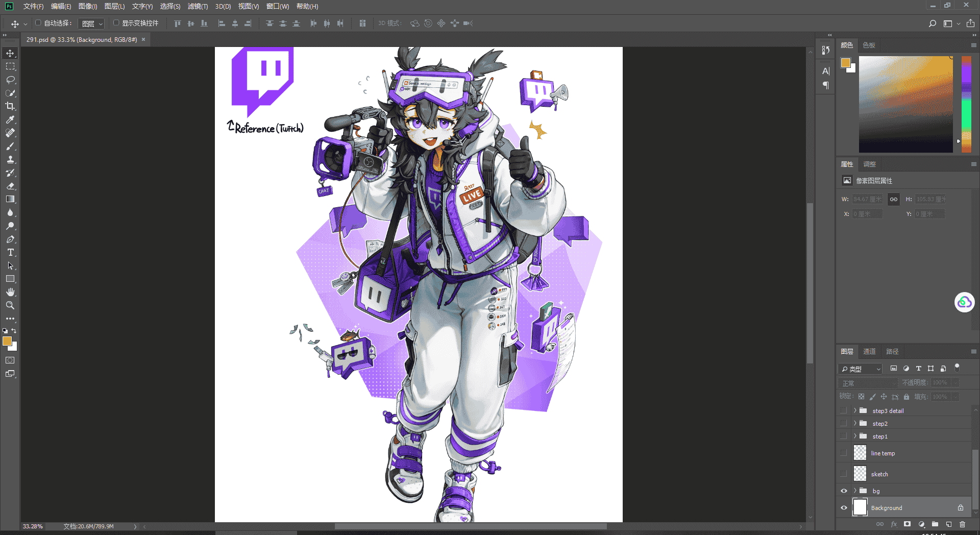Switch to the 通道 tab
Viewport: 980px width, 535px height.
pyautogui.click(x=869, y=351)
